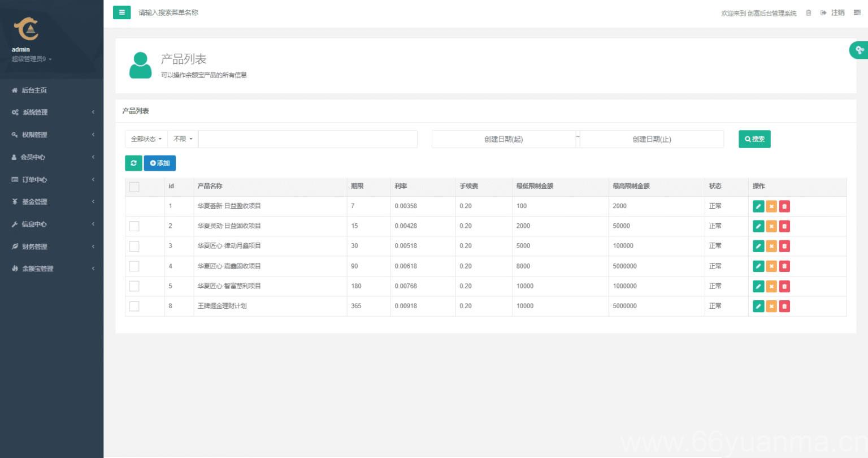
Task: Click the green 搜索 search button
Action: [754, 139]
